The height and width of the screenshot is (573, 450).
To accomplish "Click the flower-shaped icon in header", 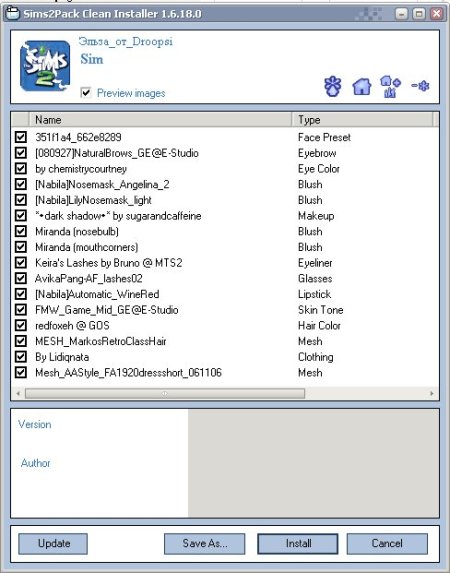I will coord(333,87).
